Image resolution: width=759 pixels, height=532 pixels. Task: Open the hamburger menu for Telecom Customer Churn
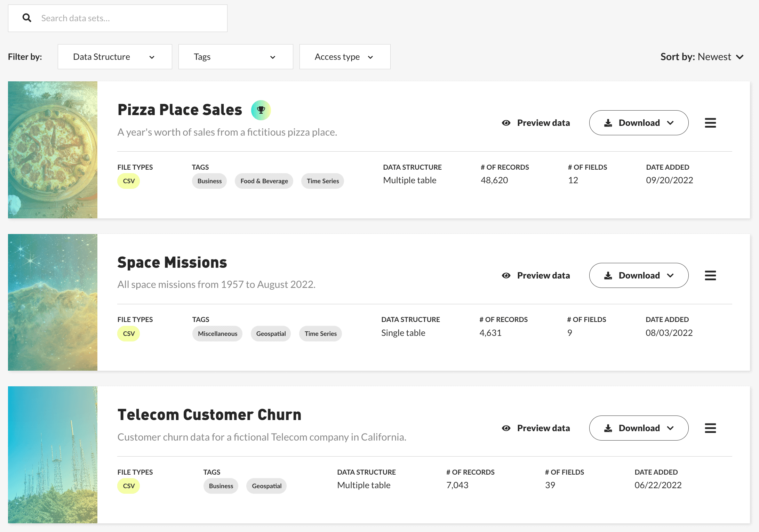710,428
